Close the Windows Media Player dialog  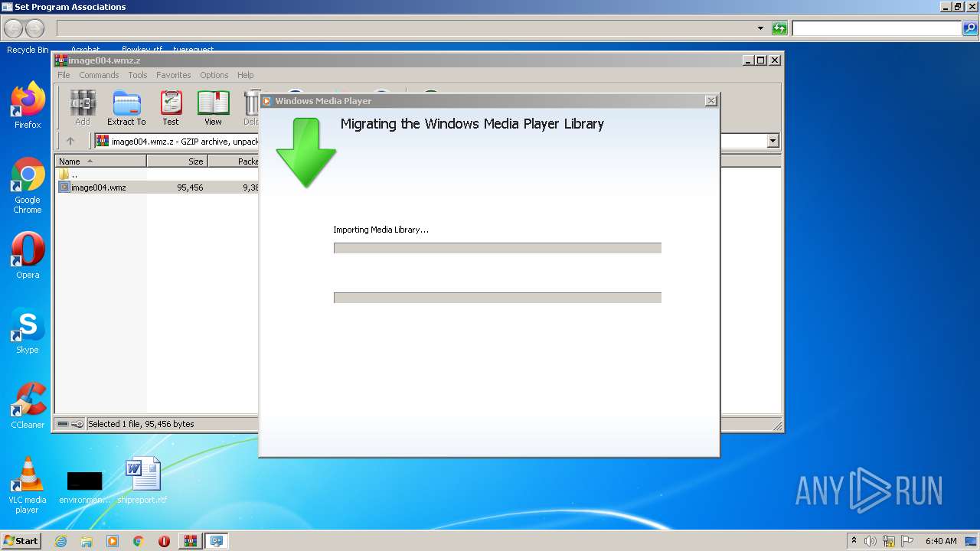point(710,100)
